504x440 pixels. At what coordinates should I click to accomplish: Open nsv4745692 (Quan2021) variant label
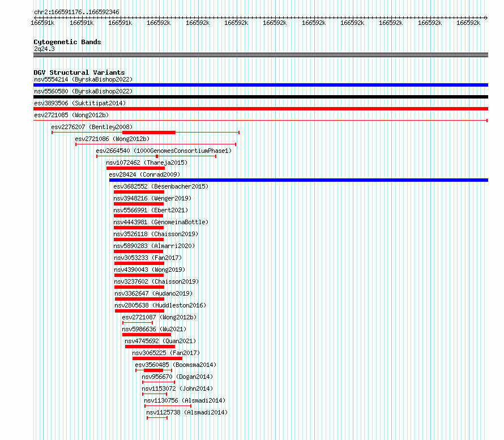[160, 341]
